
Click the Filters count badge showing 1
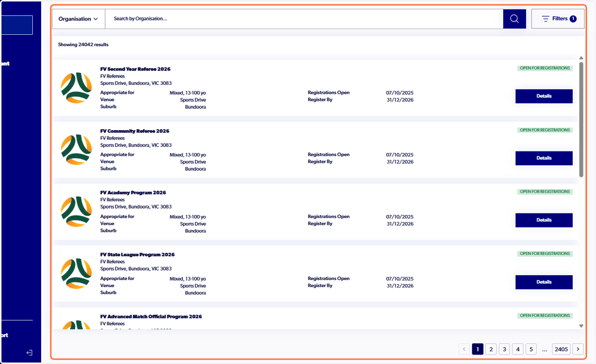pos(573,19)
